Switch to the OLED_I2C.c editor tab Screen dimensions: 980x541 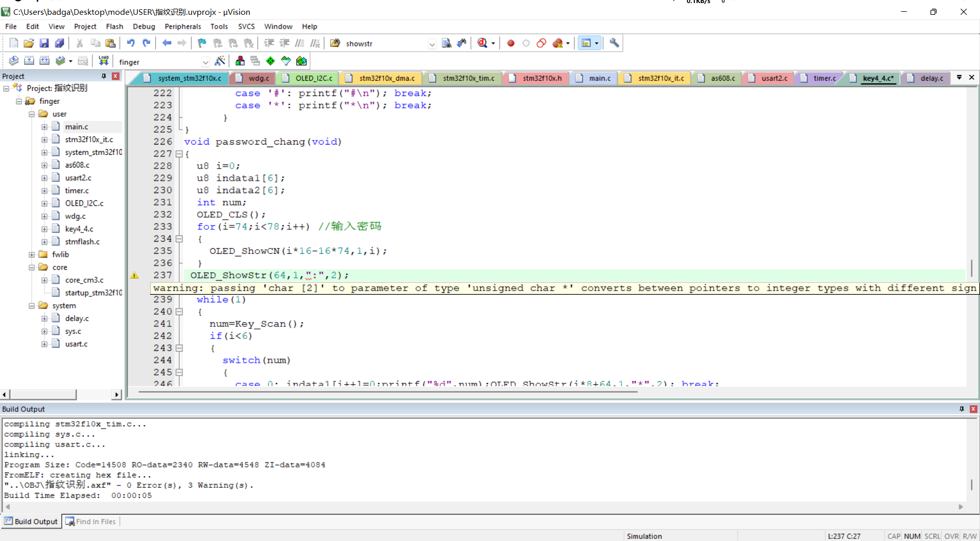(x=308, y=78)
